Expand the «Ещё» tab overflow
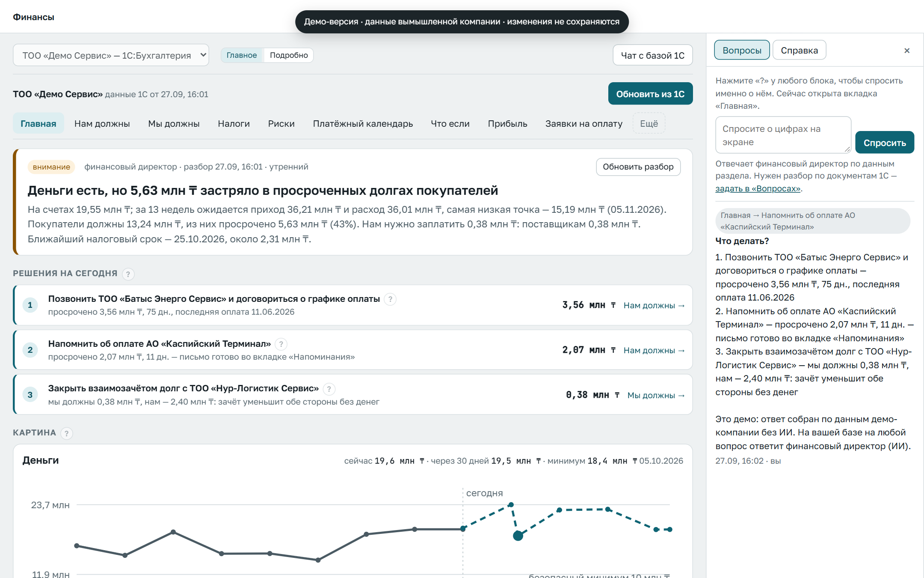This screenshot has height=578, width=924. pos(649,124)
